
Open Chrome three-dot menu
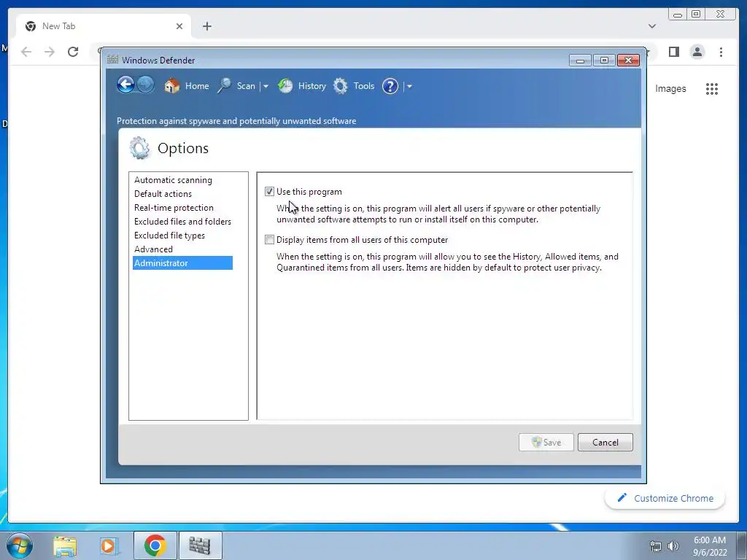(721, 52)
